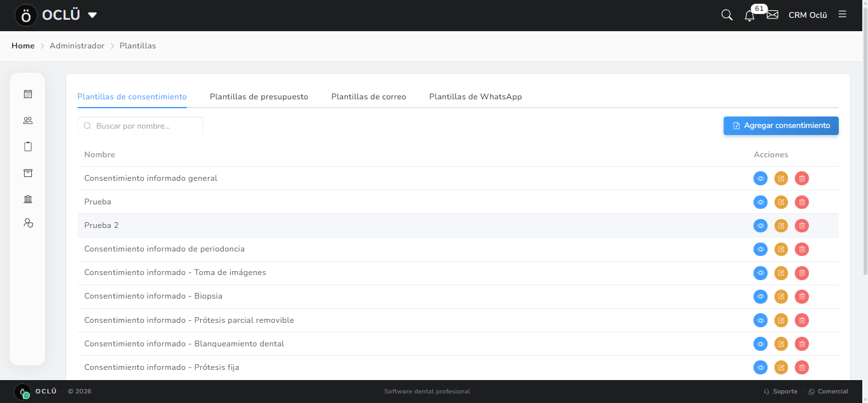Open the patients group icon in sidebar

[x=27, y=120]
